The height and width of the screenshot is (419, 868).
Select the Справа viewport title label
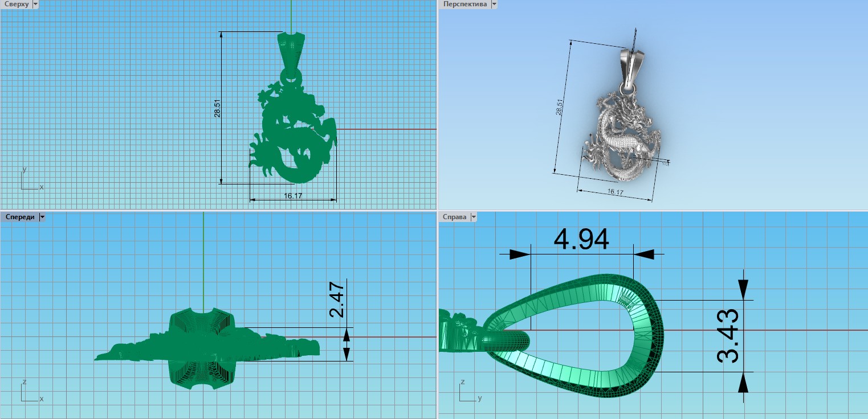tap(454, 217)
